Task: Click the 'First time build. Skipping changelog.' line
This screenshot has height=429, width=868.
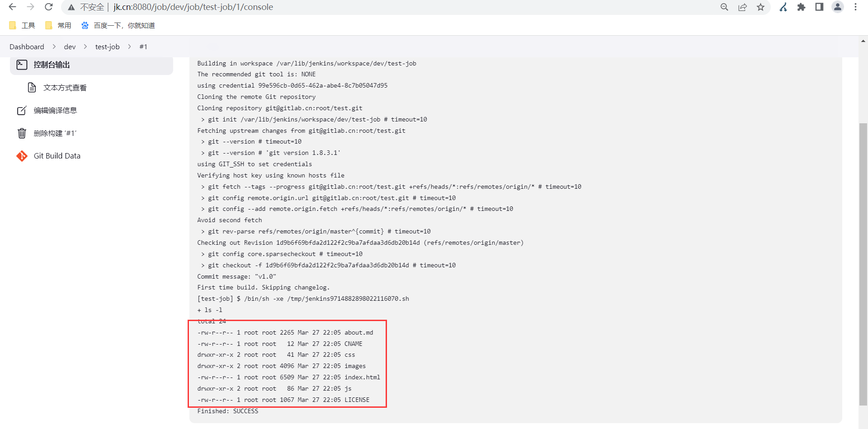Action: point(264,287)
